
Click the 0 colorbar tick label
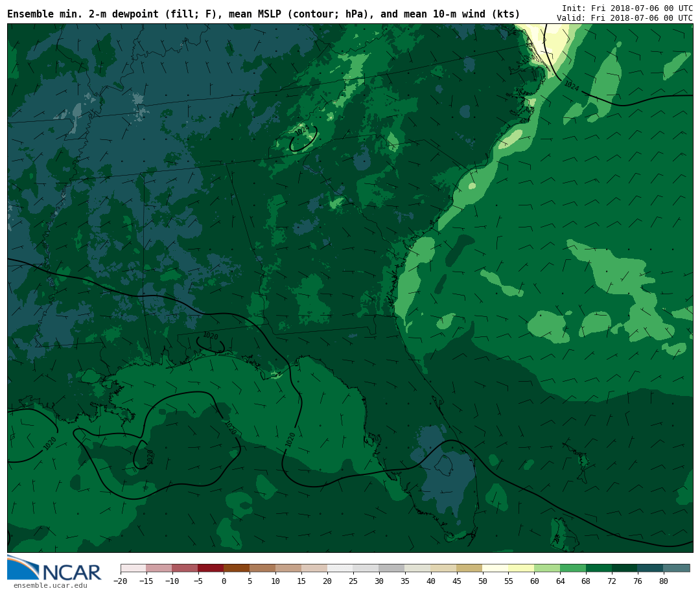pyautogui.click(x=224, y=581)
